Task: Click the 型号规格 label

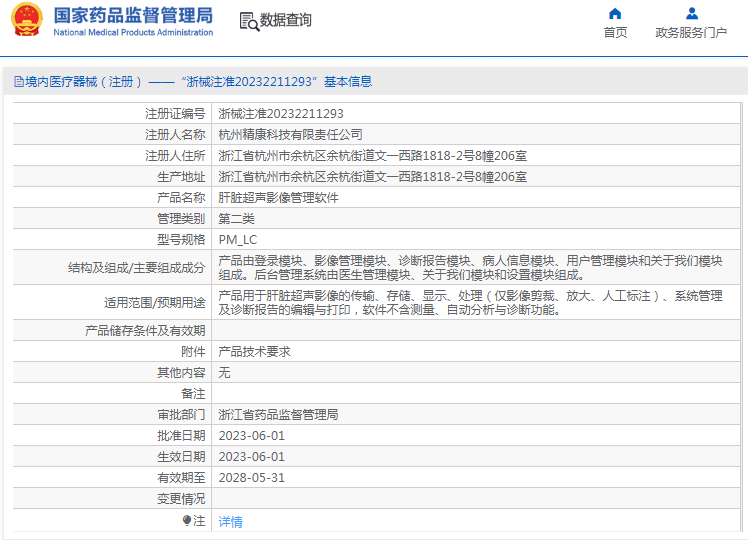Action: [181, 239]
